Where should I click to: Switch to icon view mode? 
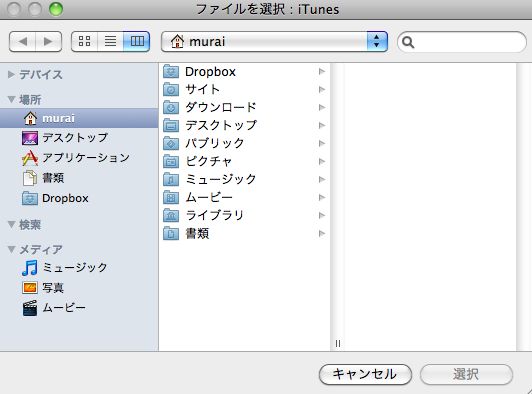tap(84, 41)
